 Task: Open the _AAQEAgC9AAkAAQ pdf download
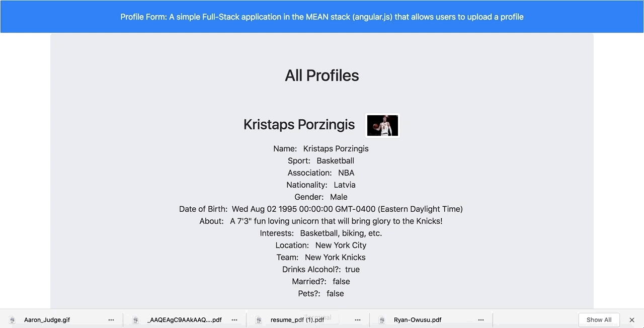click(184, 320)
